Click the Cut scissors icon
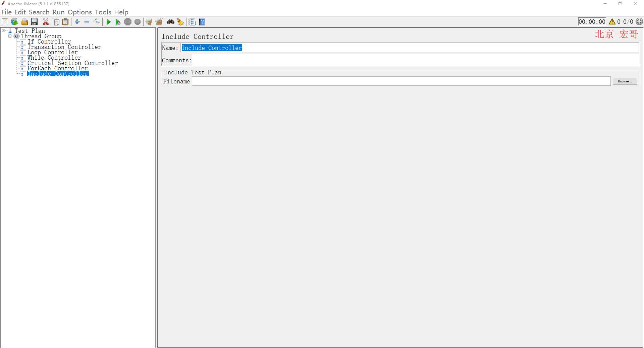Image resolution: width=644 pixels, height=348 pixels. tap(46, 22)
